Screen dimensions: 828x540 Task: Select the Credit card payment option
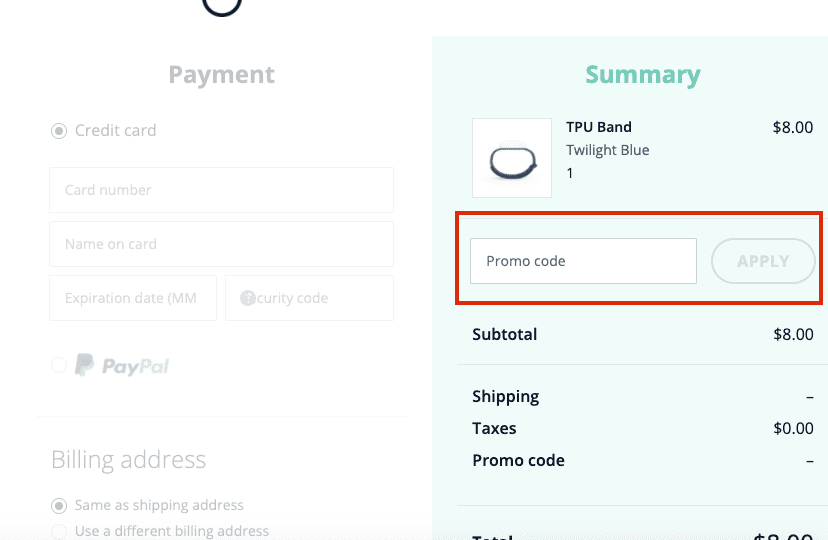[59, 130]
